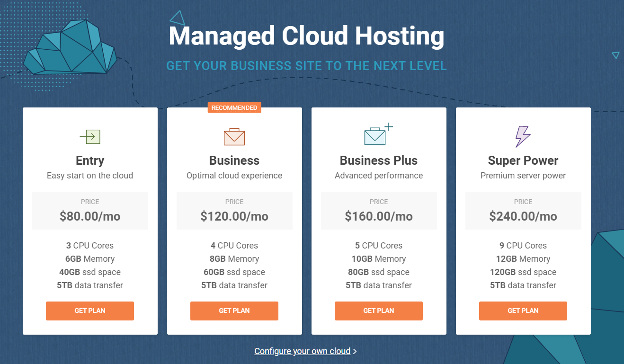Click the $120.00/mo price

coord(234,216)
